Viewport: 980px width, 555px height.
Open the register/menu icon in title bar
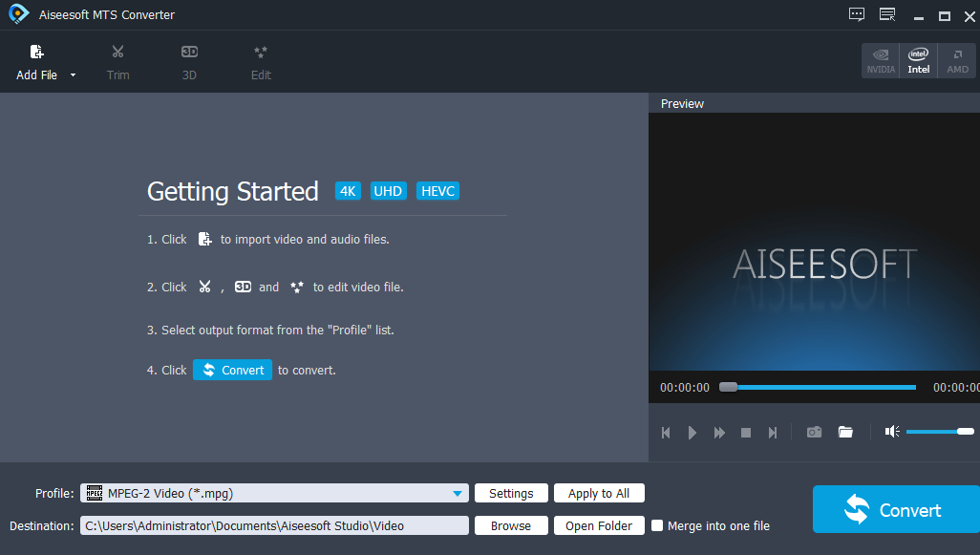(887, 14)
